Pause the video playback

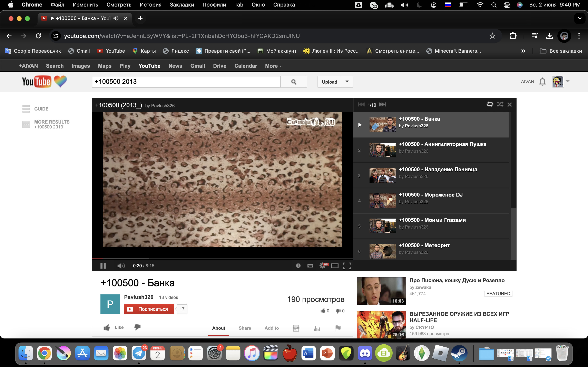103,266
